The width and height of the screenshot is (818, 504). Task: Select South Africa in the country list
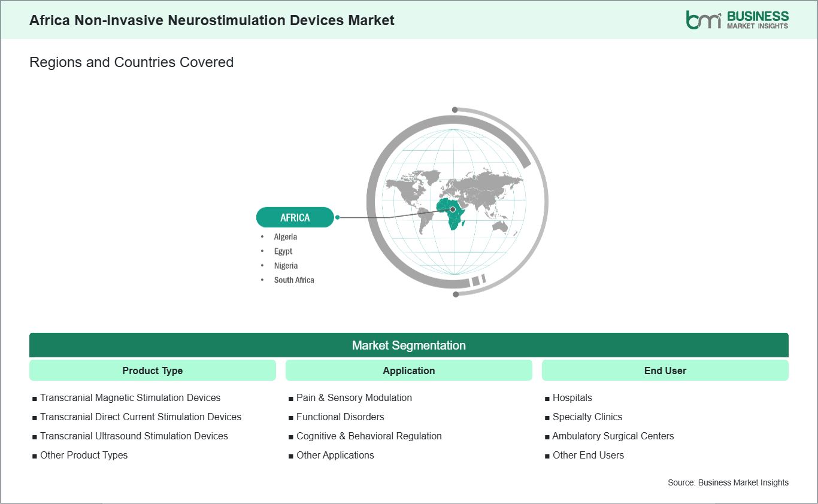click(x=294, y=280)
